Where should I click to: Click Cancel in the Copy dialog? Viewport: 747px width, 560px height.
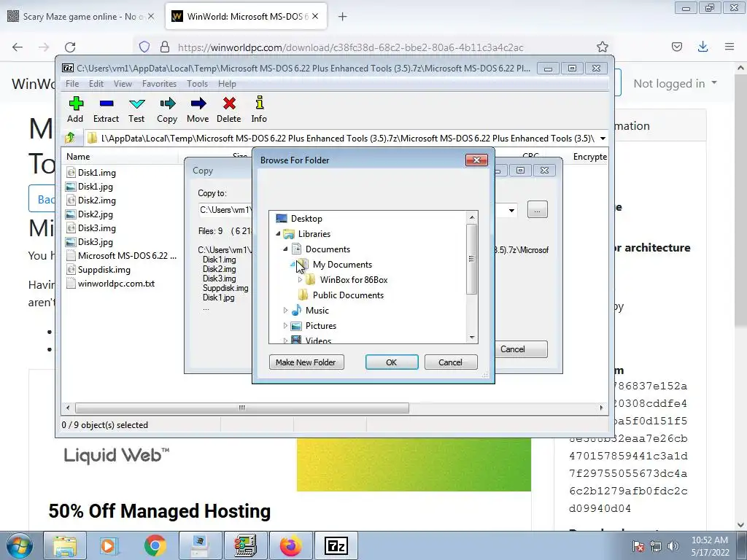tap(519, 349)
